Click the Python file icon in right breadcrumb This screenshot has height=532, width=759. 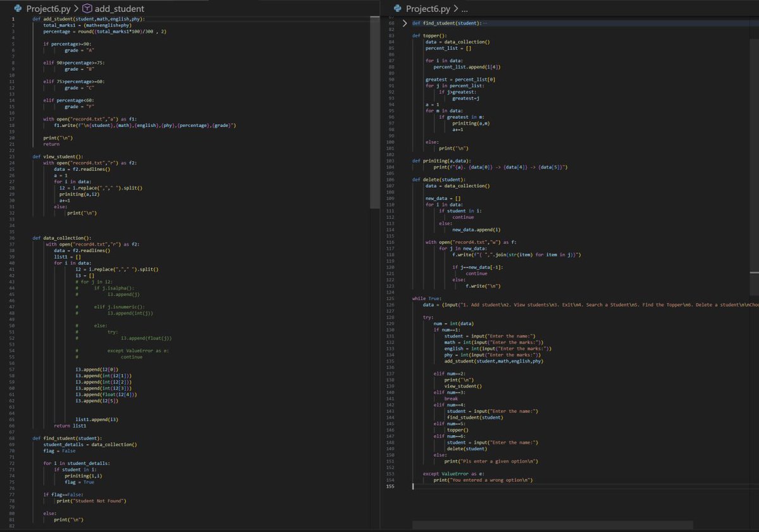[398, 9]
